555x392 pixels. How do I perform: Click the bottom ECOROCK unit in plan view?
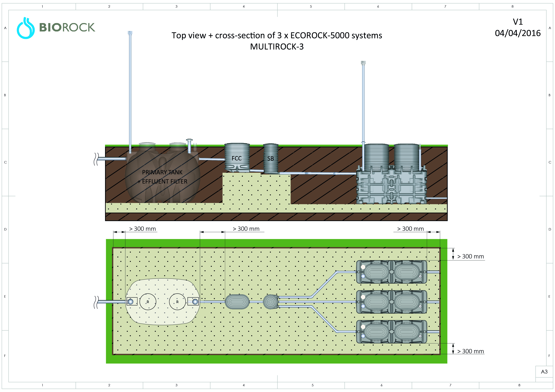tap(391, 332)
